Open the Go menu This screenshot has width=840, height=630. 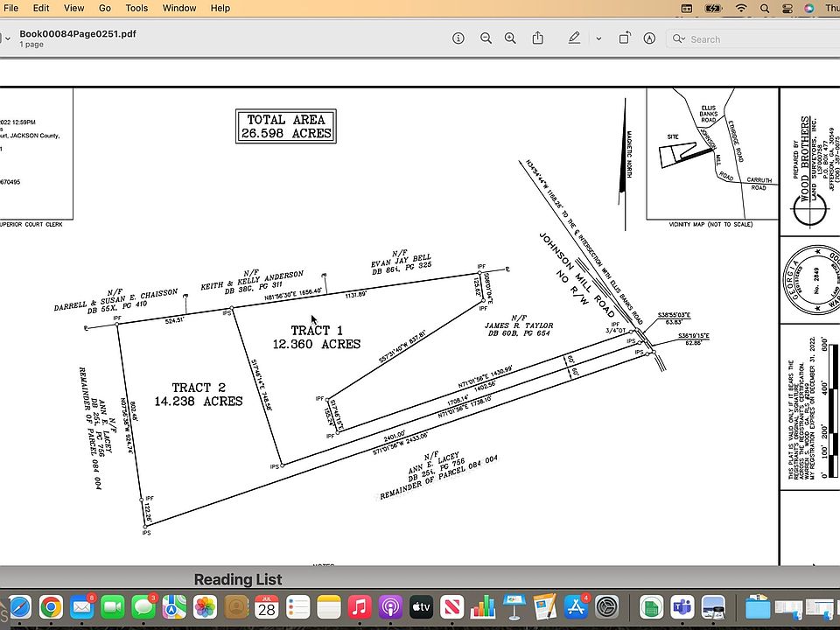click(105, 8)
